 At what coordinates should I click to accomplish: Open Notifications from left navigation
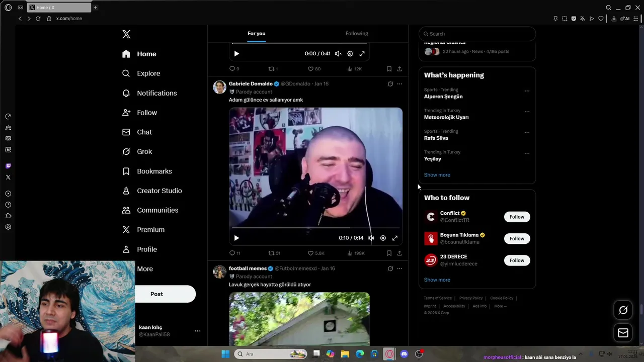click(x=149, y=93)
